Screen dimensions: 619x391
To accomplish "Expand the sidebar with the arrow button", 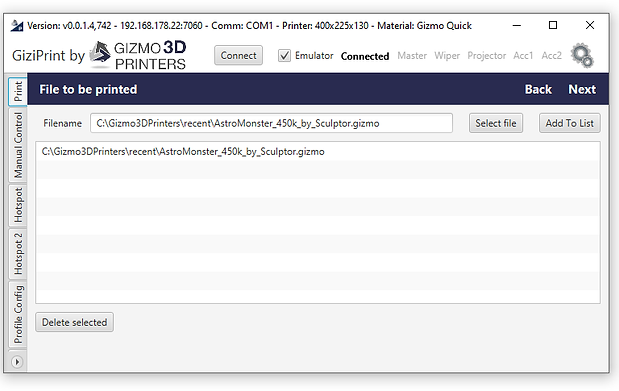I will click(x=17, y=362).
